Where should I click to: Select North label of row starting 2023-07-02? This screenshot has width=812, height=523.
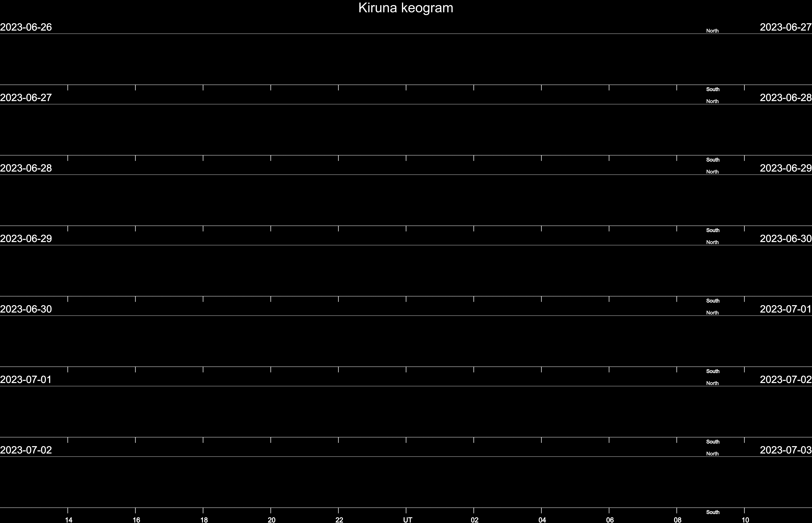712,454
